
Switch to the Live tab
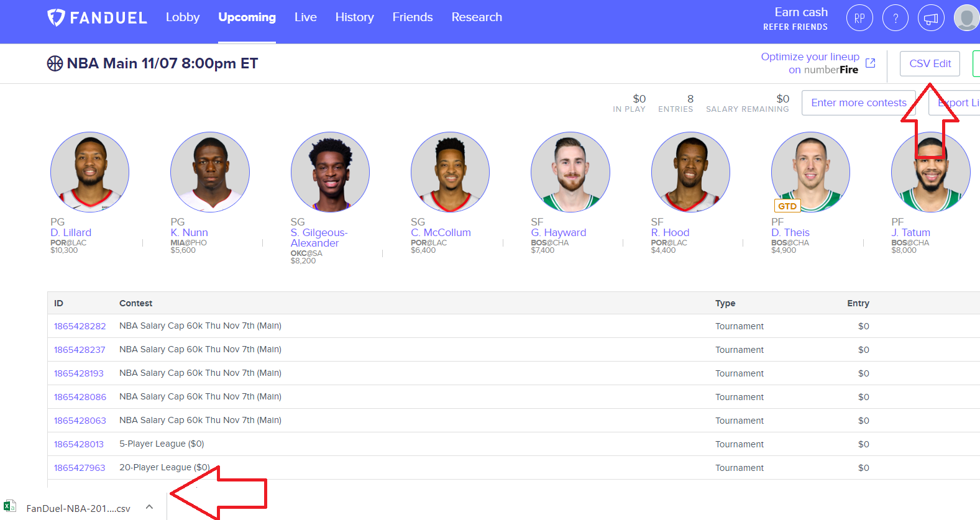[x=305, y=17]
